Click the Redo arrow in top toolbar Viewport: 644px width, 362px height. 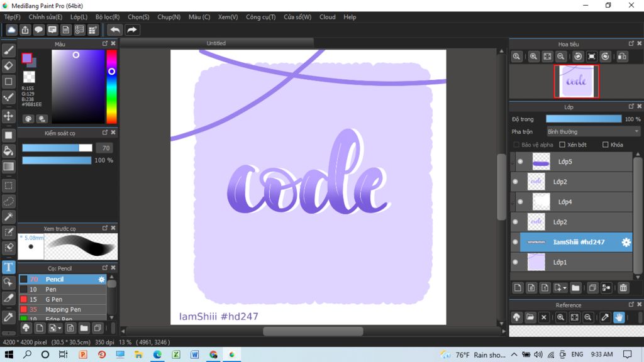132,30
